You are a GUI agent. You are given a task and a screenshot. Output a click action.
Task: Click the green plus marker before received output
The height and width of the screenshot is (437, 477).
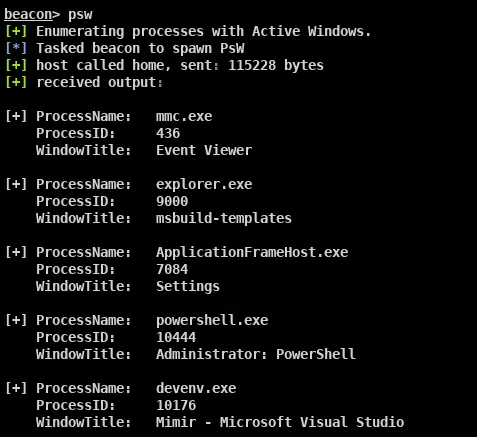click(x=16, y=82)
